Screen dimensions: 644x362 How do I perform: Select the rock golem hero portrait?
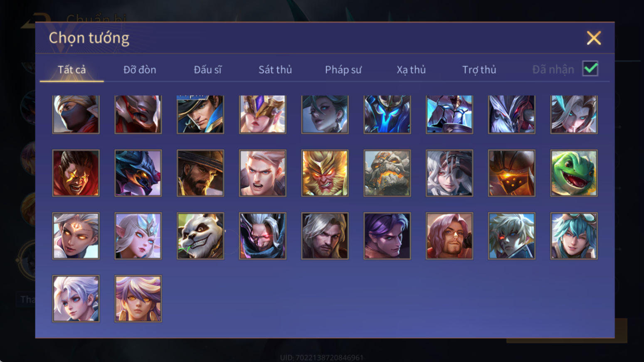pyautogui.click(x=387, y=173)
